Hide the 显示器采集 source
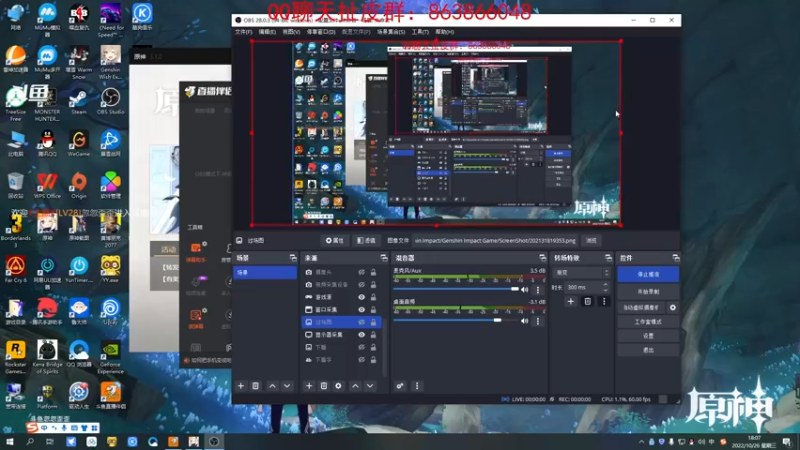 click(361, 335)
